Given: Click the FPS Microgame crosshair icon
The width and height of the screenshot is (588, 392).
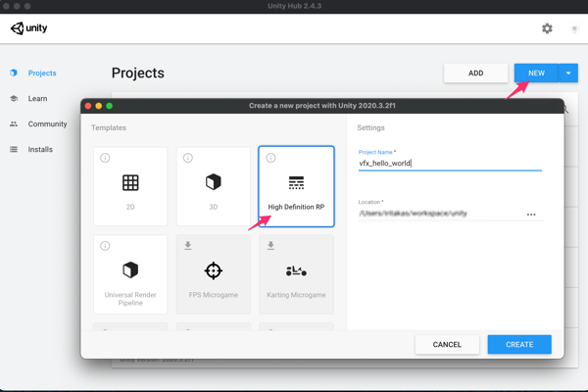Looking at the screenshot, I should click(x=214, y=270).
